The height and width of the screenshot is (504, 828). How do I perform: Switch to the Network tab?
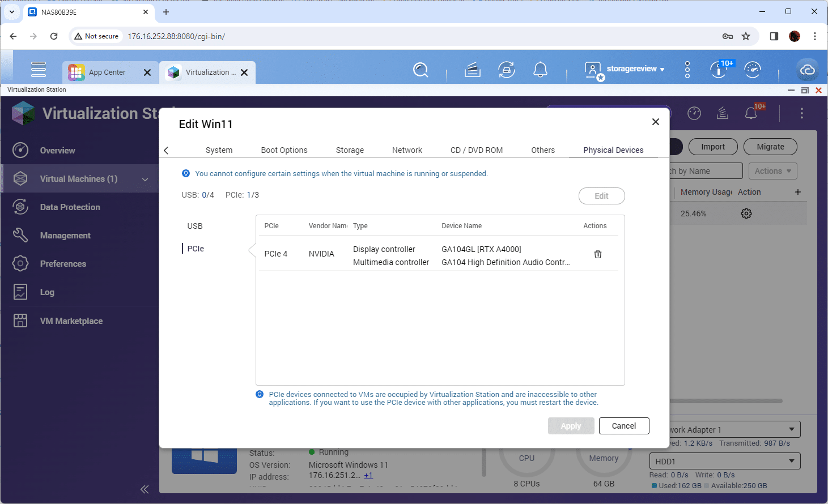[x=407, y=150]
